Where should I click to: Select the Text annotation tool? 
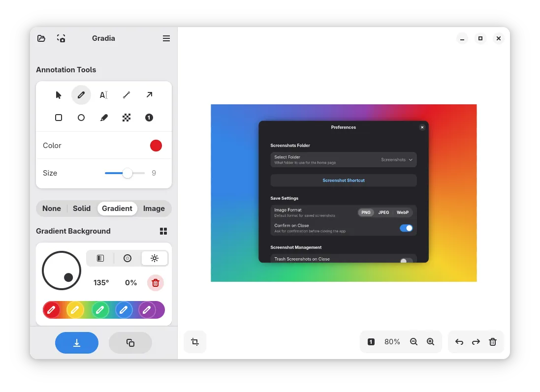click(104, 95)
